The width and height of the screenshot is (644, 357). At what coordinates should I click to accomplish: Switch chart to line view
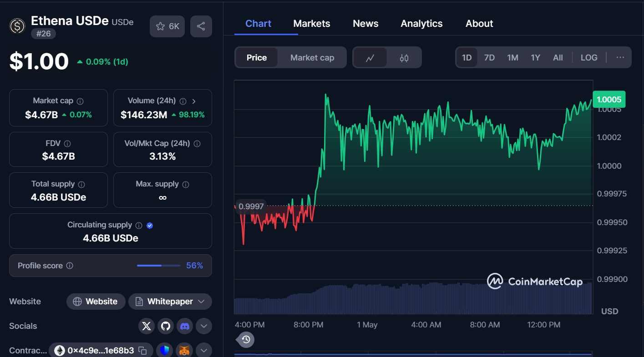(x=370, y=58)
